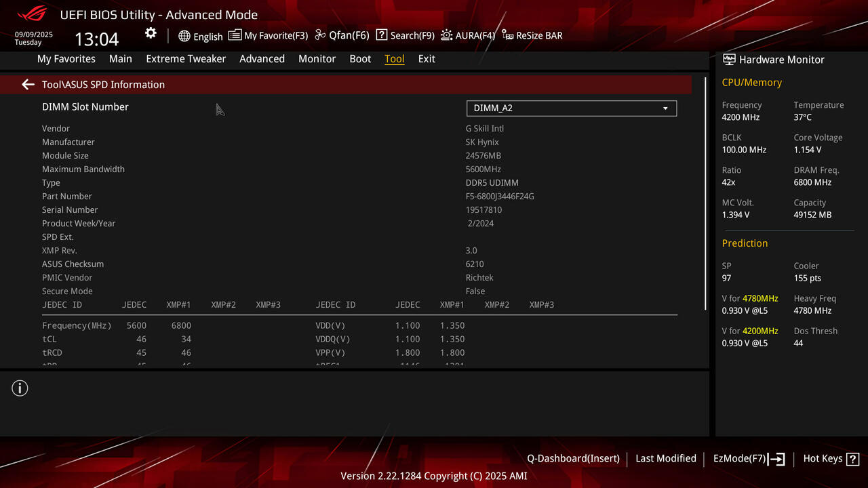Image resolution: width=868 pixels, height=488 pixels.
Task: Open the Extreme Tweaker tab
Action: point(186,59)
